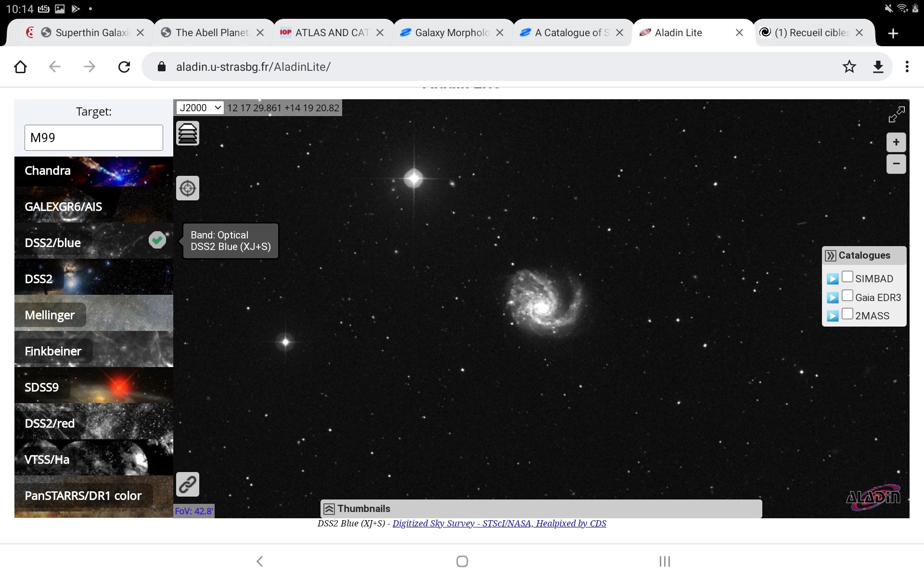Collapse the Catalogues panel
The height and width of the screenshot is (578, 924).
point(831,256)
